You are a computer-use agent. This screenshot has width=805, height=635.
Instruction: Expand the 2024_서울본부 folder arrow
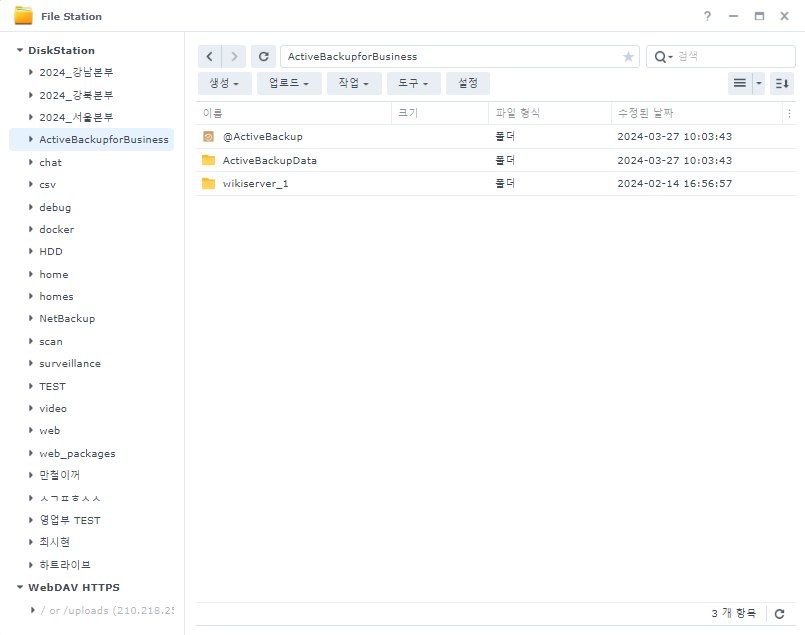[x=31, y=117]
